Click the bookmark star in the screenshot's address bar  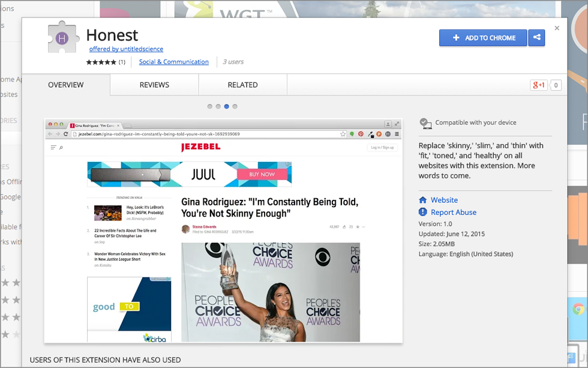coord(343,134)
